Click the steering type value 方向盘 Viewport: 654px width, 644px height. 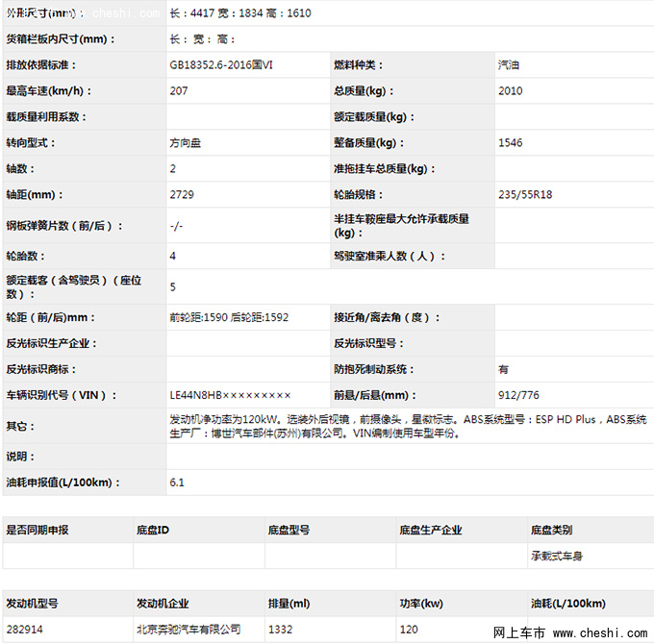[x=186, y=143]
